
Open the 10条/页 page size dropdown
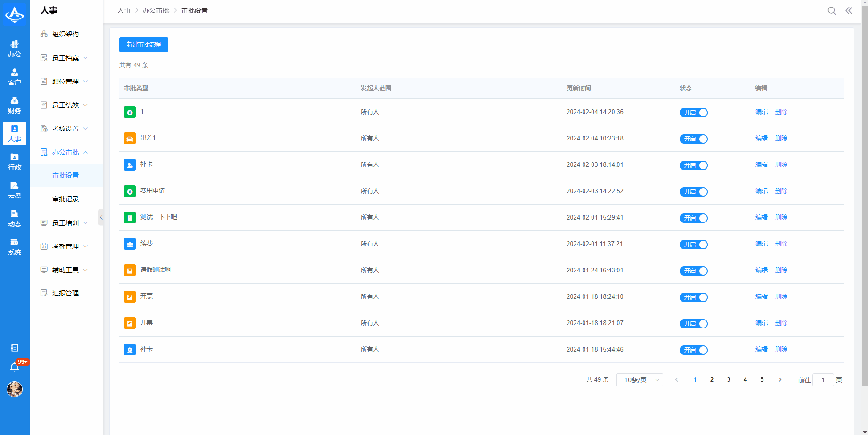click(x=639, y=380)
